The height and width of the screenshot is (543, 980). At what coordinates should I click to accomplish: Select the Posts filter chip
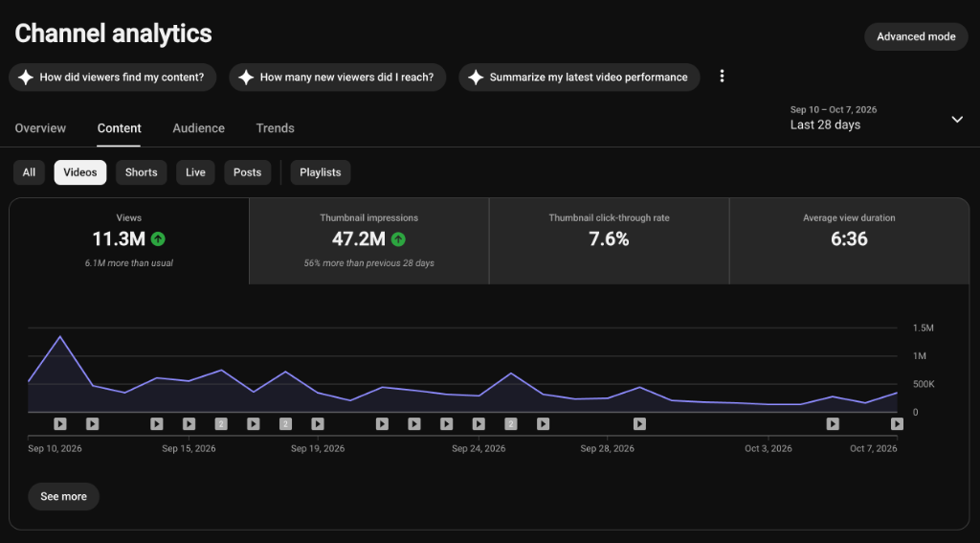[248, 172]
